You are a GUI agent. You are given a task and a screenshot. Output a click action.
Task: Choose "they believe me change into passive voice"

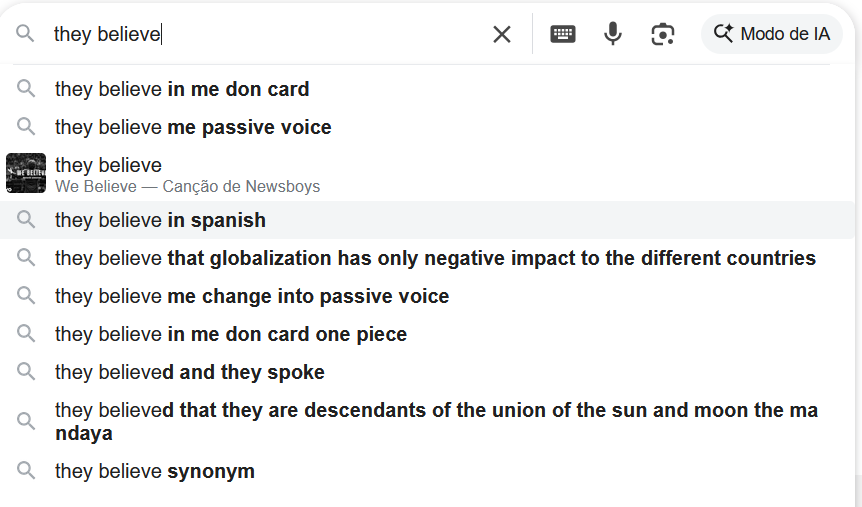tap(252, 296)
